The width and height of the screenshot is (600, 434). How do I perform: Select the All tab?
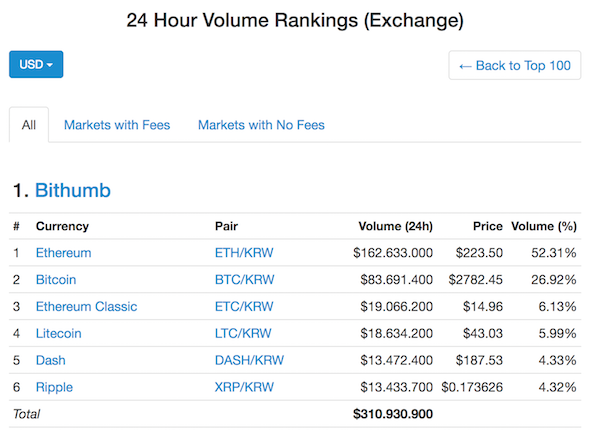point(29,125)
